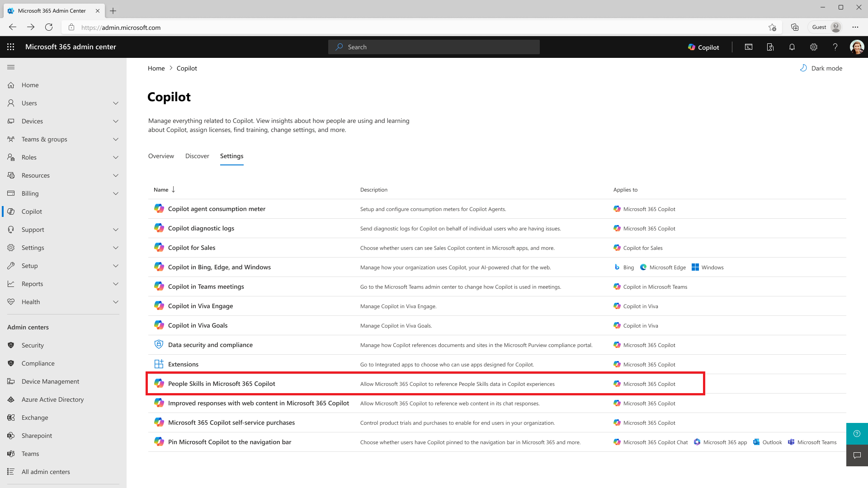The height and width of the screenshot is (488, 868).
Task: Open Improved responses with web content setting
Action: pos(259,403)
